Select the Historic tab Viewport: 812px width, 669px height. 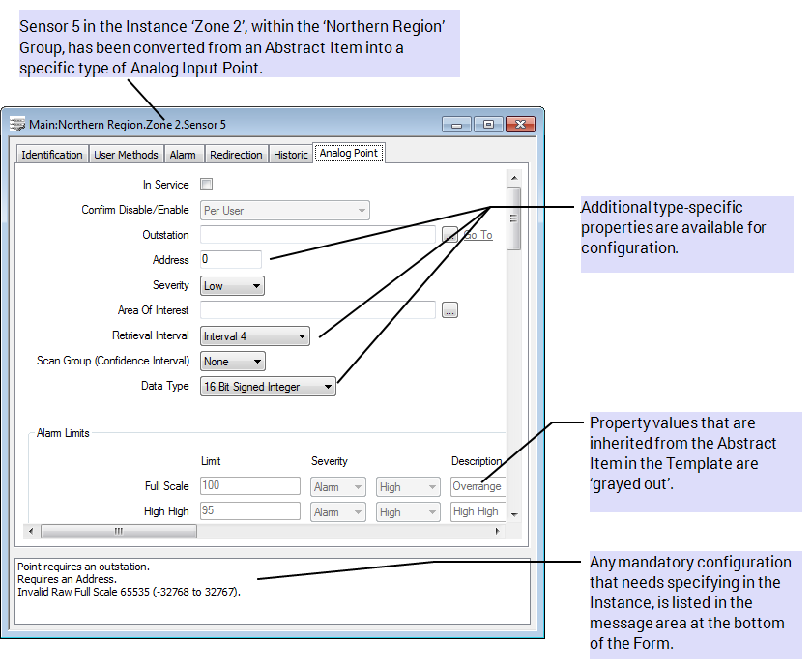click(290, 155)
